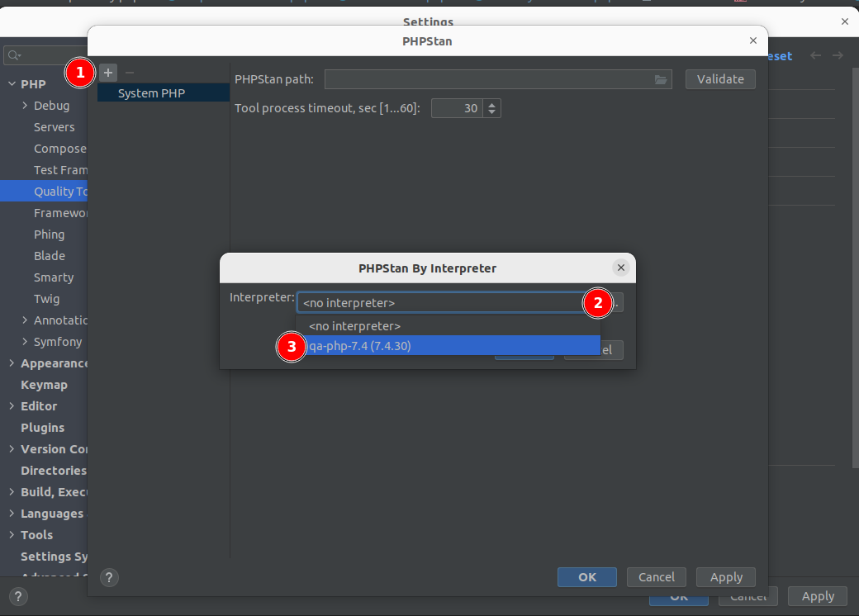Choose the <no interpreter> option in the list
The width and height of the screenshot is (859, 616).
[x=448, y=326]
